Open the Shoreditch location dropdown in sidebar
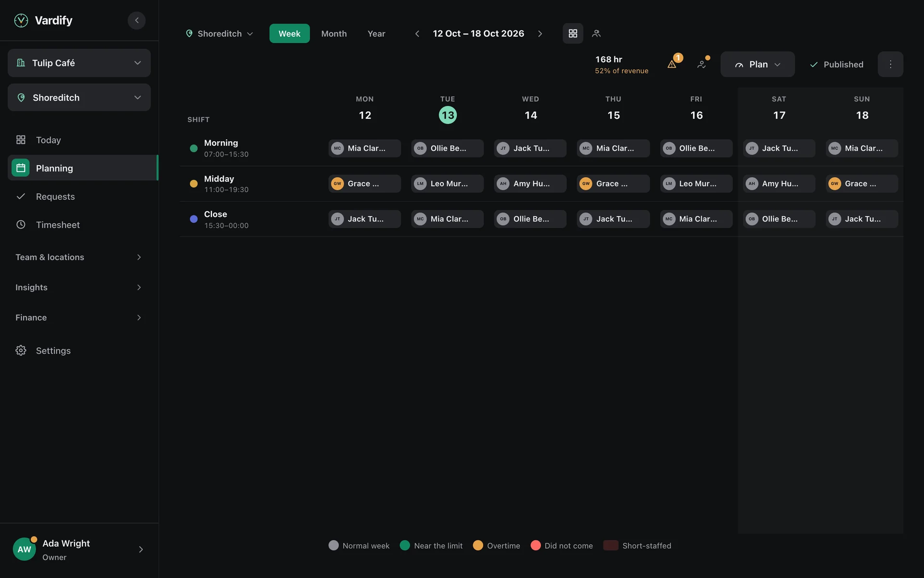The height and width of the screenshot is (578, 924). click(x=79, y=97)
